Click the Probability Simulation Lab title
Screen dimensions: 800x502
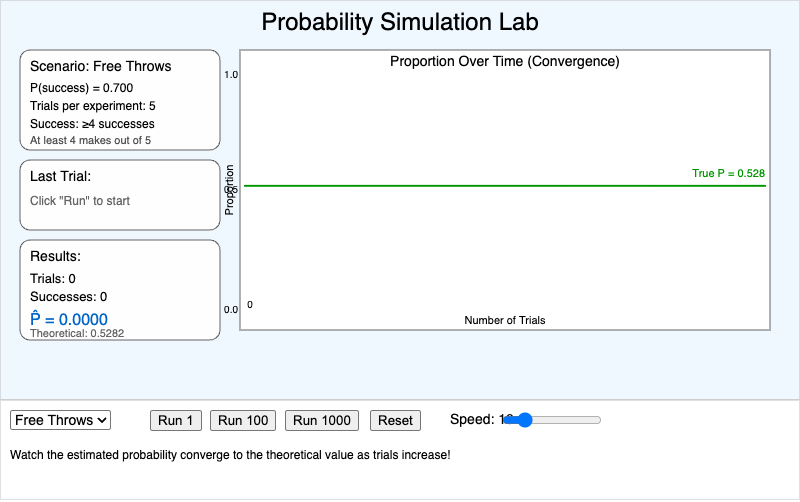click(400, 22)
